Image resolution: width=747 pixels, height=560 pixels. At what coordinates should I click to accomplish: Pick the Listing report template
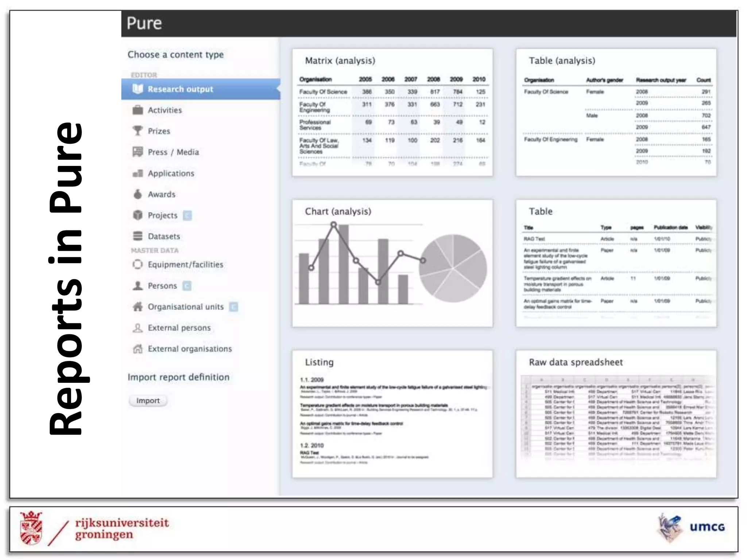tap(392, 414)
